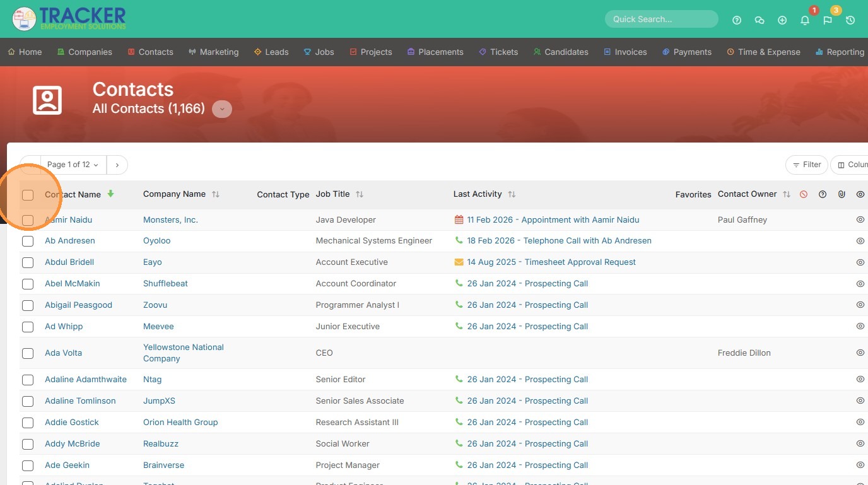Screen dimensions: 868x485
Task: Open the help question mark icon in top bar
Action: coord(737,20)
